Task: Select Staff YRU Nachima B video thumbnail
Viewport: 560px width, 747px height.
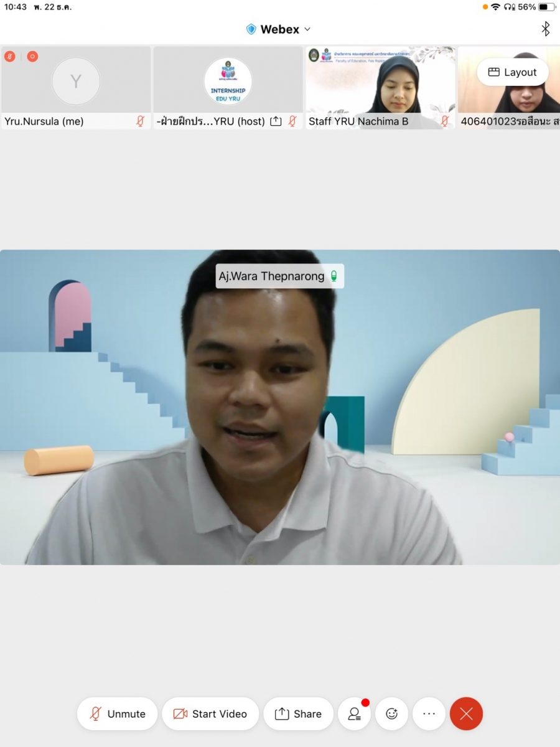Action: coord(380,81)
